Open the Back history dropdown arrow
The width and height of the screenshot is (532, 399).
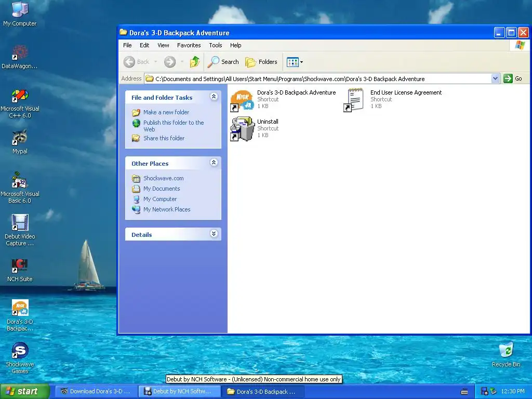156,62
